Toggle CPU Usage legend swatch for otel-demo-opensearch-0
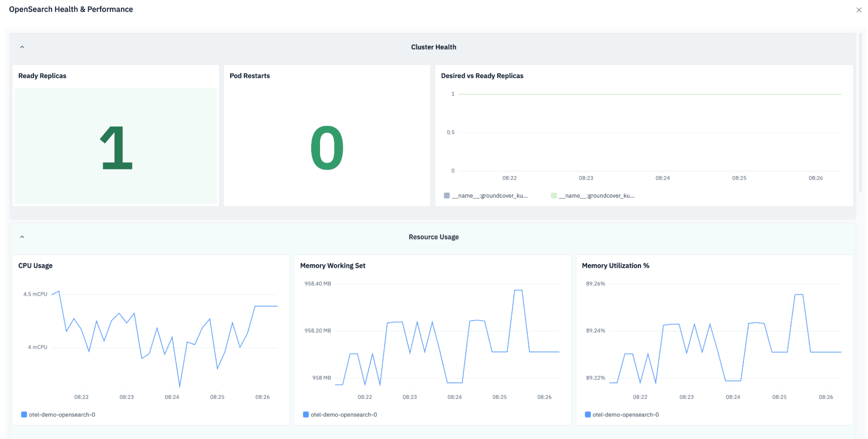Image resolution: width=868 pixels, height=439 pixels. (24, 415)
